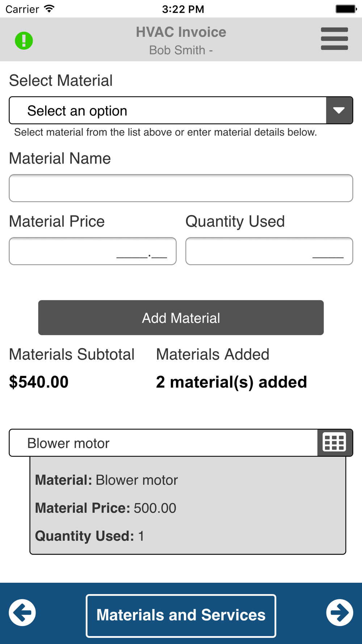The image size is (362, 644).
Task: Go forward with the right arrow
Action: click(339, 612)
